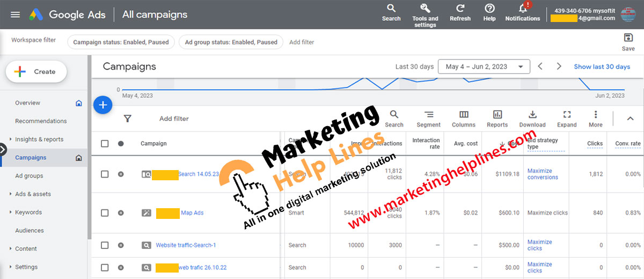Check the Website traffic-Search-1 checkbox

(105, 245)
